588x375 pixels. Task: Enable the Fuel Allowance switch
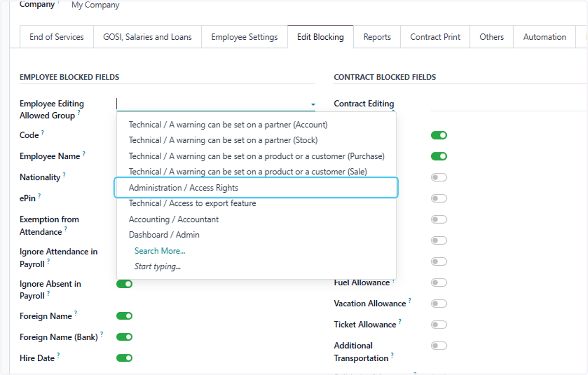(439, 282)
